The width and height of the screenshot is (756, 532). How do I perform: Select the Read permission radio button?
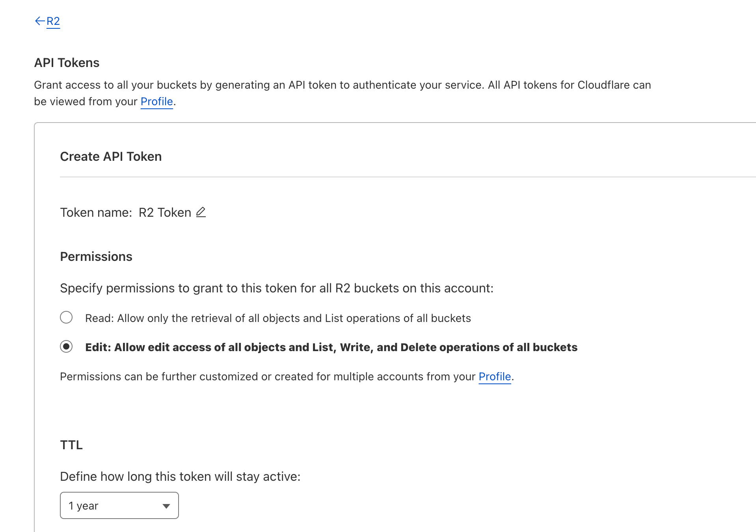tap(66, 317)
